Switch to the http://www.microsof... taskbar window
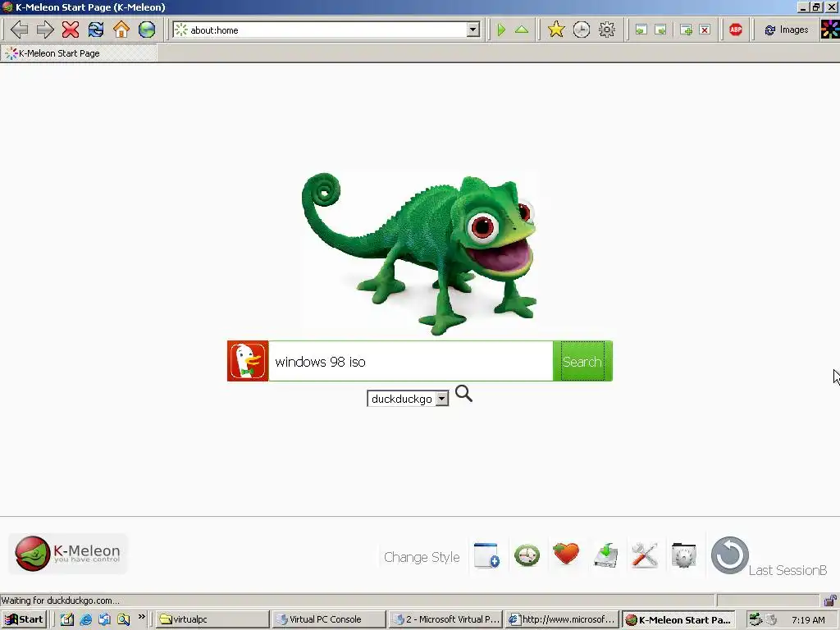The height and width of the screenshot is (630, 840). 561,619
